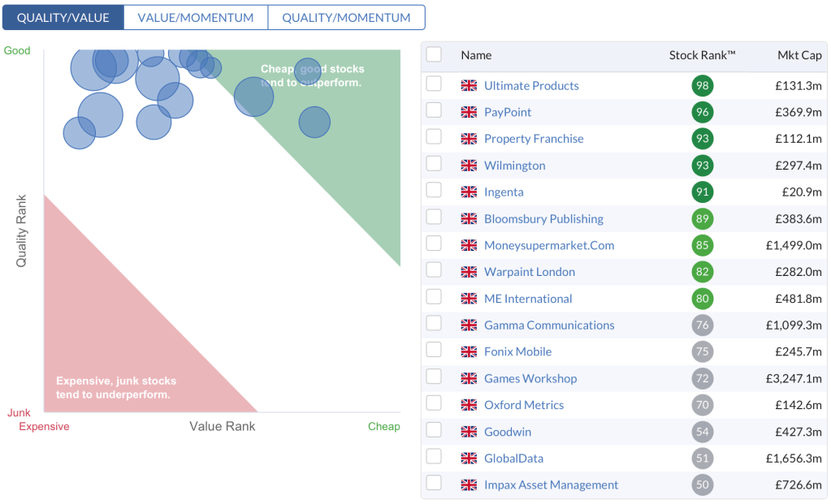Toggle the select-all checkbox in table header
This screenshot has height=504, width=831.
click(x=434, y=54)
